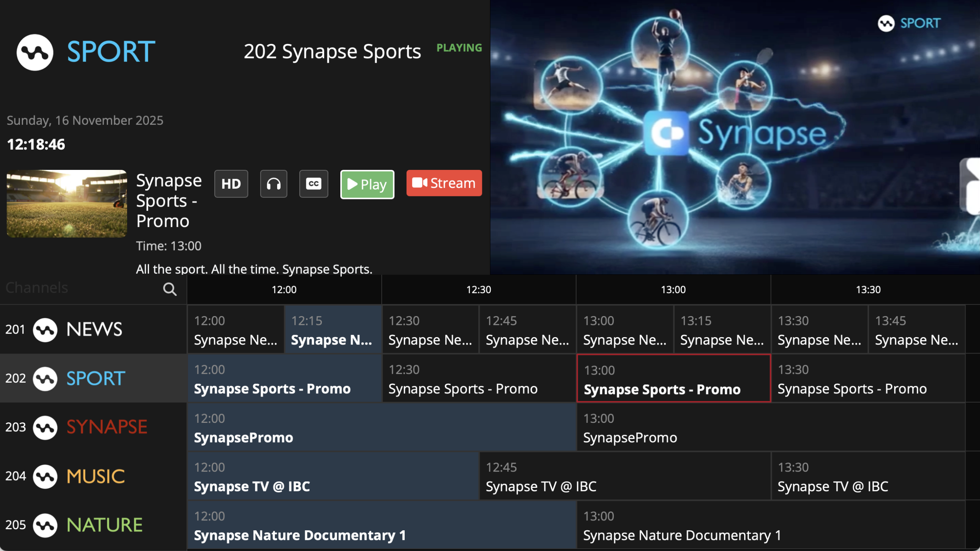
Task: Pick the 204 MUSIC channel
Action: click(x=93, y=476)
